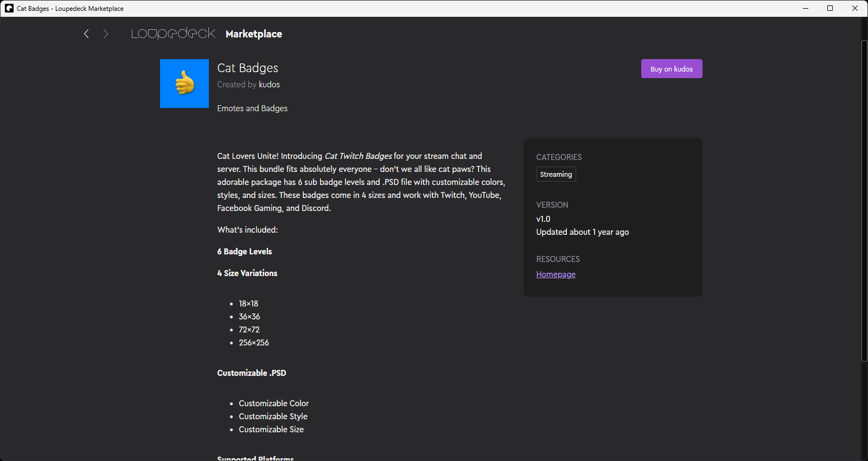868x461 pixels.
Task: Open the Loupedeck app icon in title bar
Action: [9, 8]
